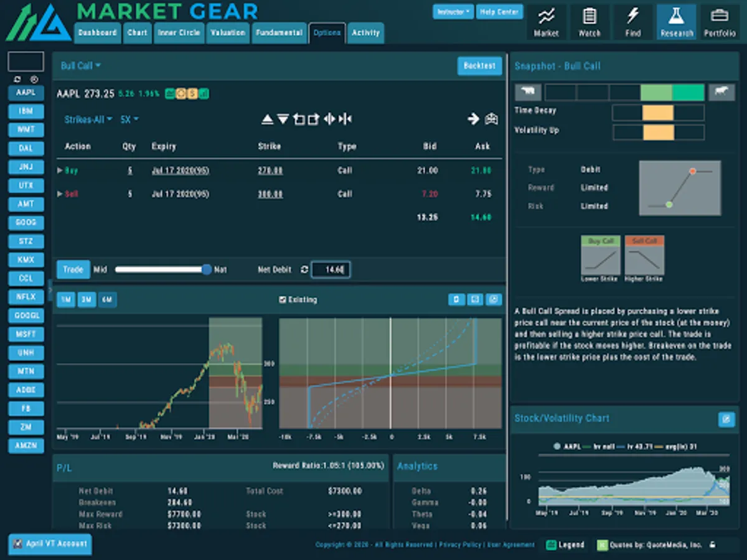Expand the Sell leg row
747x560 pixels.
60,194
